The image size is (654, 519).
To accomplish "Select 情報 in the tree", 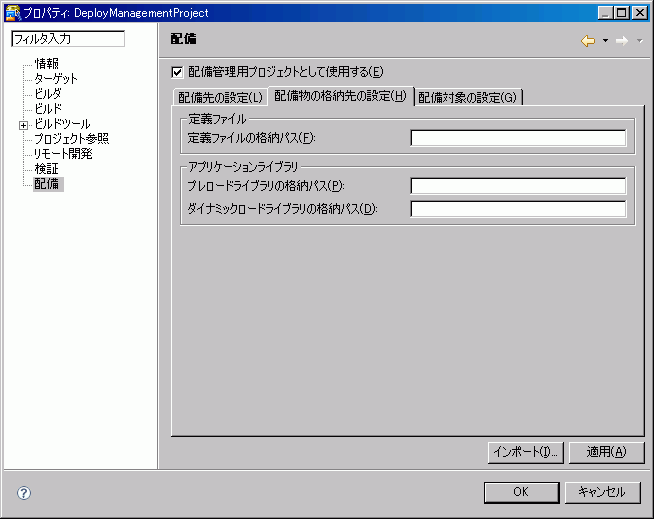I will pos(46,63).
